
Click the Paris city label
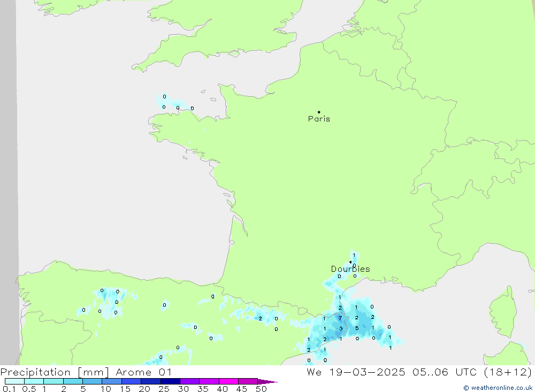point(319,119)
